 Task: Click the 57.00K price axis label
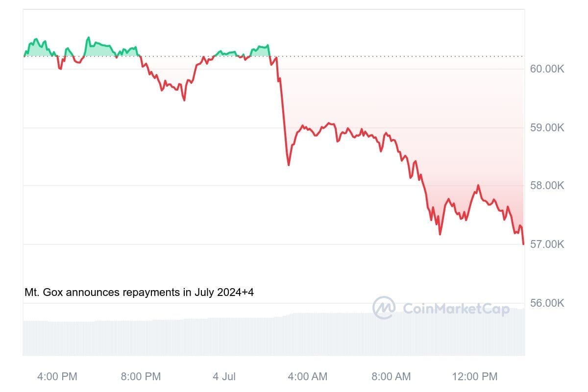click(x=547, y=244)
